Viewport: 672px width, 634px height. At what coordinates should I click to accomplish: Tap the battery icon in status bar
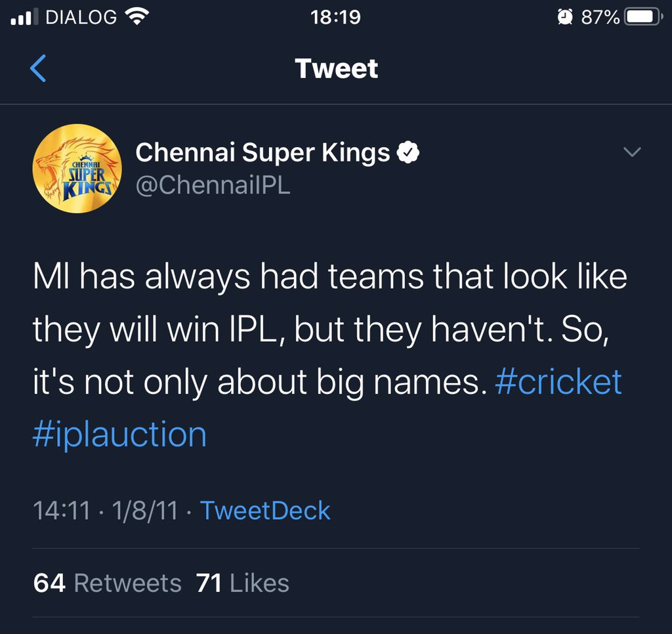[x=643, y=17]
